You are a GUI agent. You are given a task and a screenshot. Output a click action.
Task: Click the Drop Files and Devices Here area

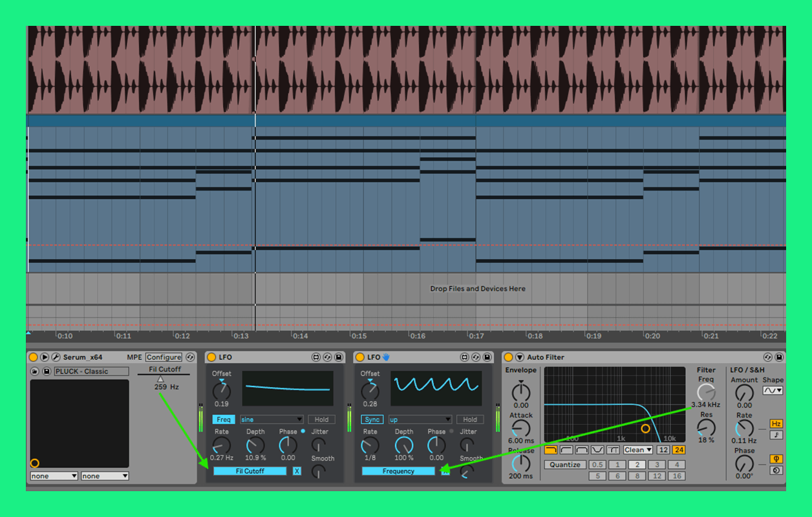coord(478,289)
